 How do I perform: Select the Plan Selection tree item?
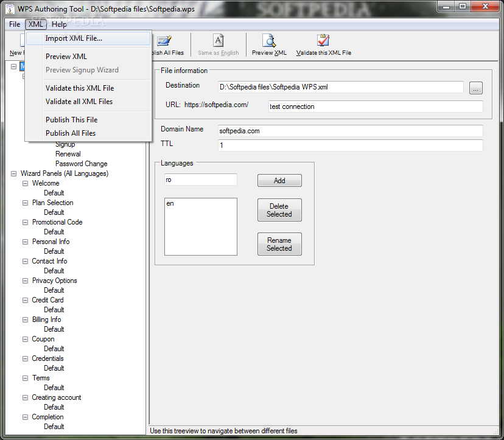[53, 203]
